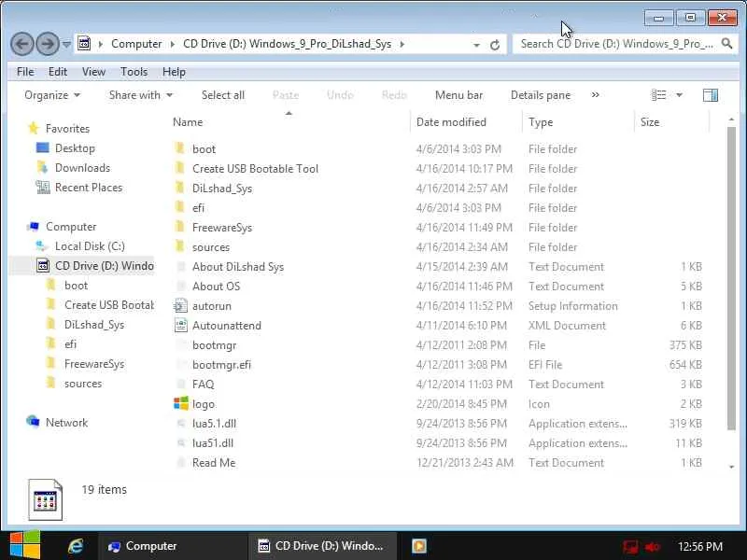Select the FAQ text document
This screenshot has height=560, width=747.
click(195, 385)
